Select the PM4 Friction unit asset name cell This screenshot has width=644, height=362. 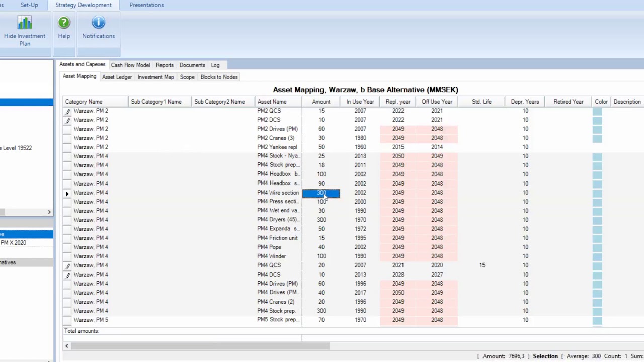click(x=277, y=238)
